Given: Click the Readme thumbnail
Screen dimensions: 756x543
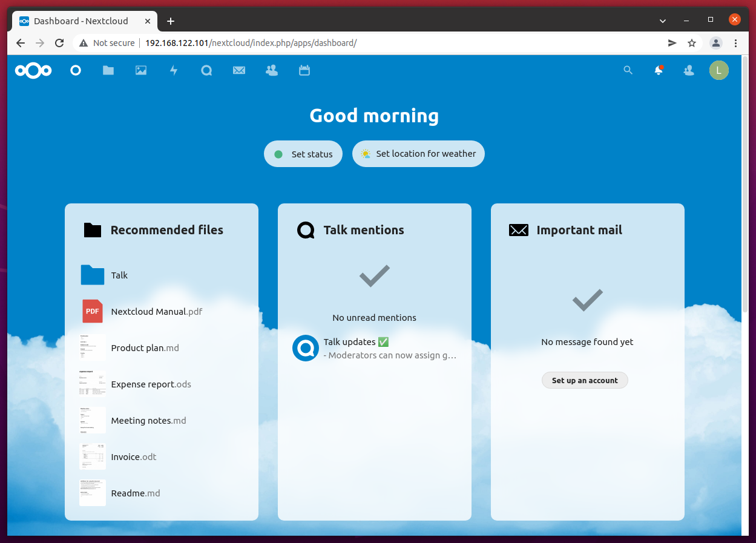Looking at the screenshot, I should 93,493.
